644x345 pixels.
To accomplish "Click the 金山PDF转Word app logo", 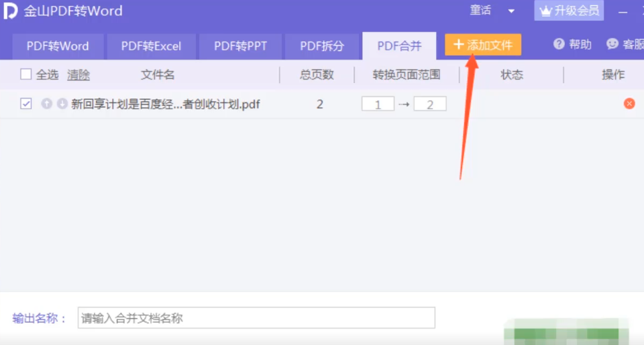I will tap(11, 11).
